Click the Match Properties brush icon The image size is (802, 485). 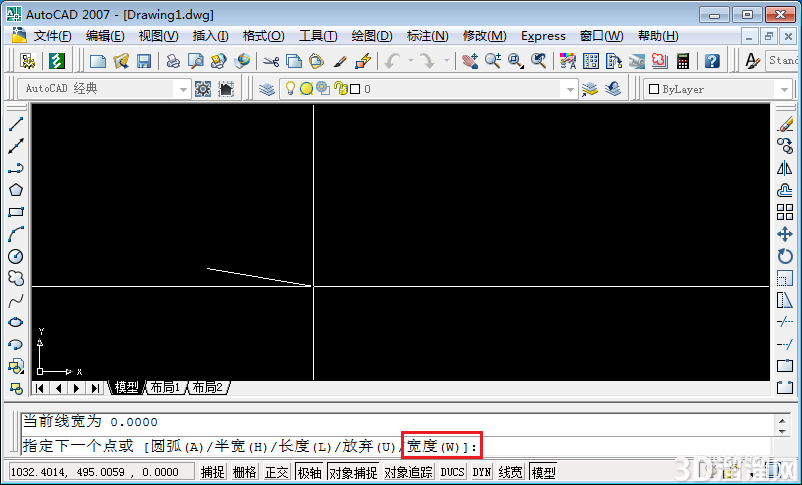point(340,61)
